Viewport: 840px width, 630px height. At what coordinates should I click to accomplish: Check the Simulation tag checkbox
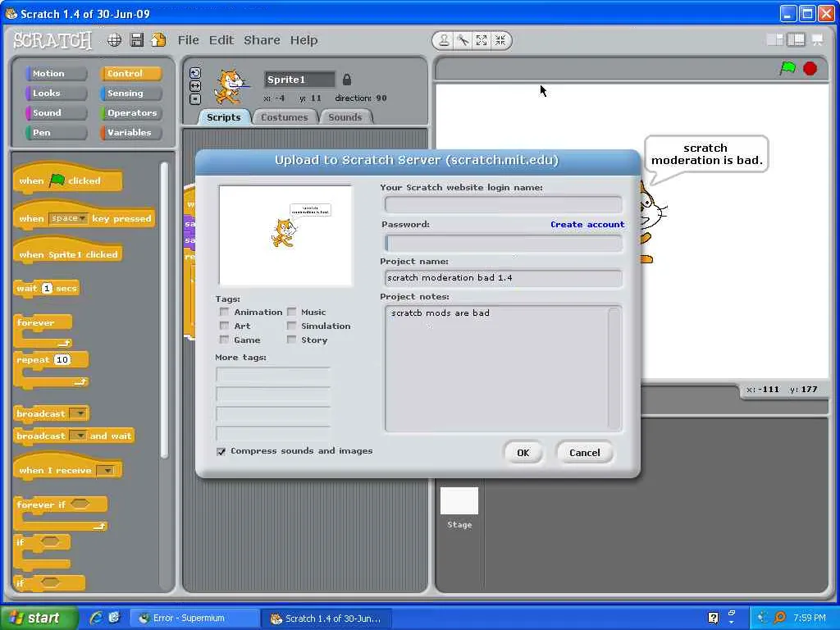(x=291, y=326)
